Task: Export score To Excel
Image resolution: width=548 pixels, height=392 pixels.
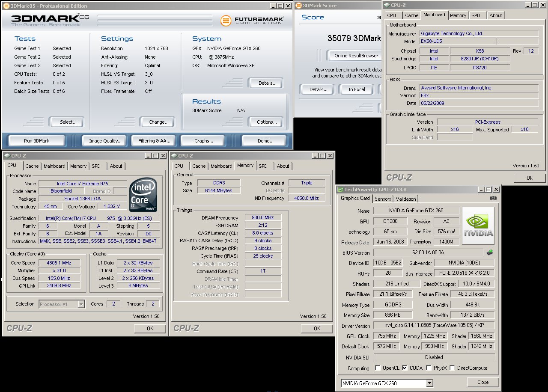Action: (x=356, y=89)
